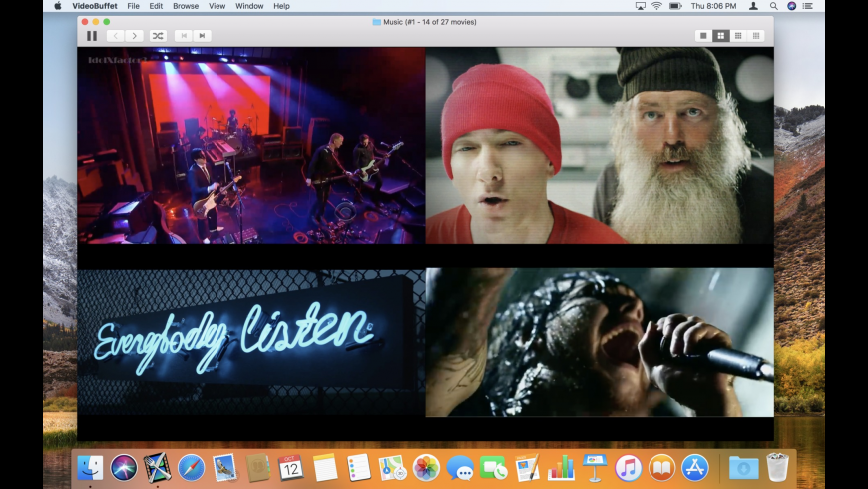Switch to 3x3 grid layout
This screenshot has width=868, height=489.
[738, 36]
